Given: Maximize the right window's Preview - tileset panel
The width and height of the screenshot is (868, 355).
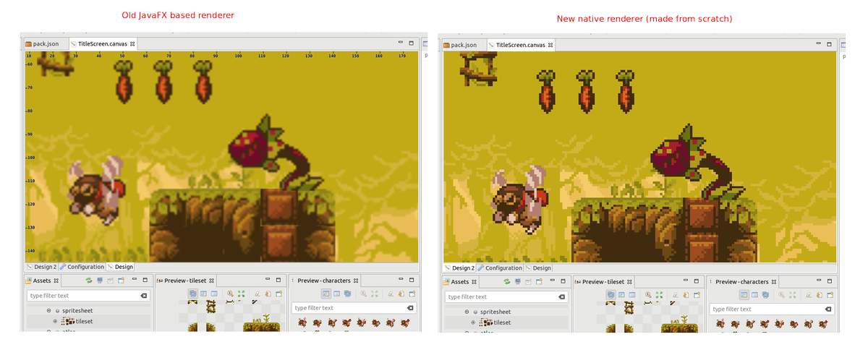Looking at the screenshot, I should [697, 281].
